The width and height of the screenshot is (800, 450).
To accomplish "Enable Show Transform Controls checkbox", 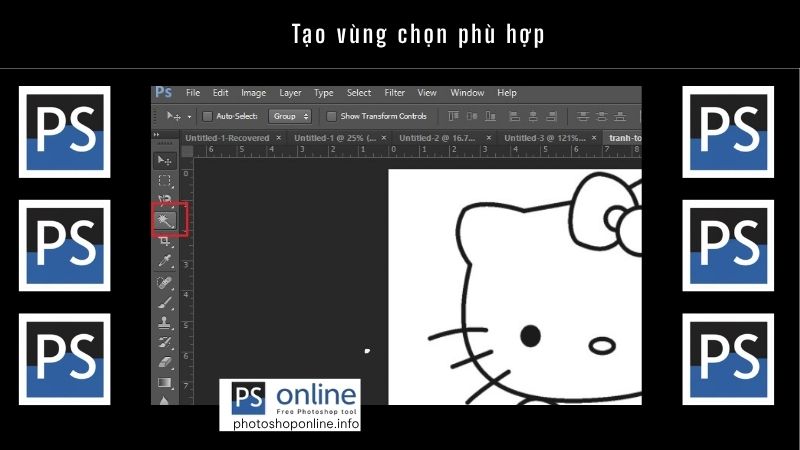I will 331,116.
